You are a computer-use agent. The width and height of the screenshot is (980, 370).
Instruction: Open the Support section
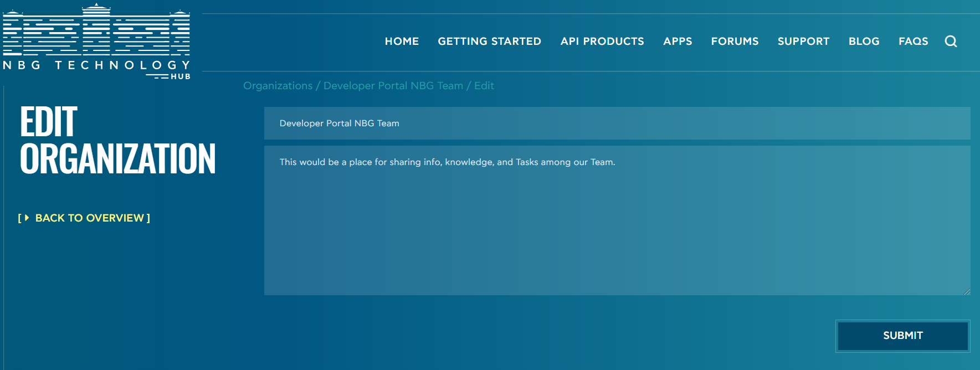pyautogui.click(x=803, y=42)
